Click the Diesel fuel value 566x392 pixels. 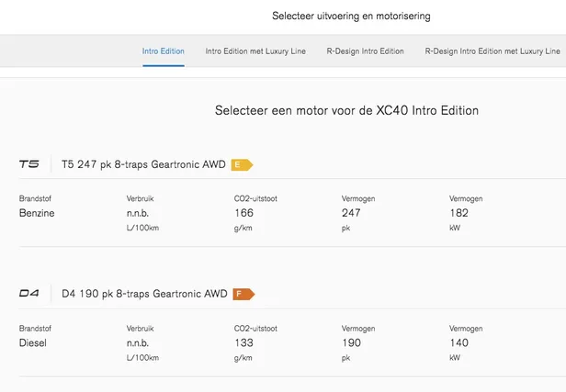pyautogui.click(x=33, y=343)
